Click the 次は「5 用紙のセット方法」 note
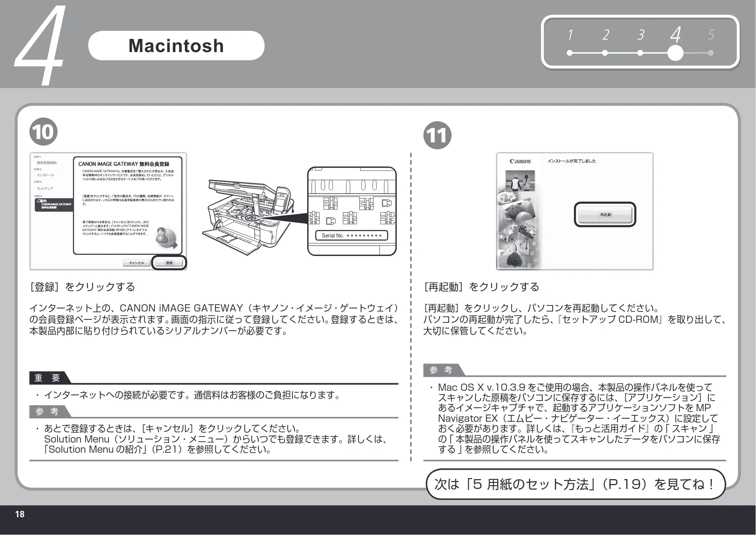Viewport: 756px width, 535px height. [x=575, y=484]
